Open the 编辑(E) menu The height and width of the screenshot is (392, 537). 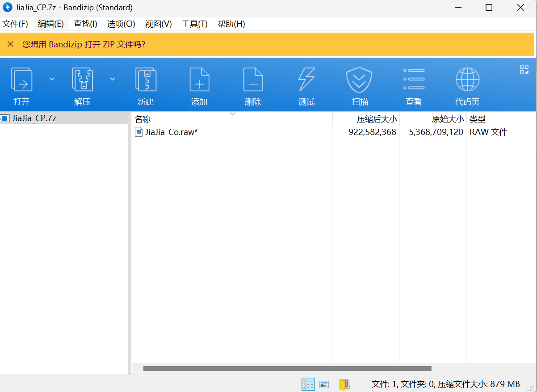51,24
